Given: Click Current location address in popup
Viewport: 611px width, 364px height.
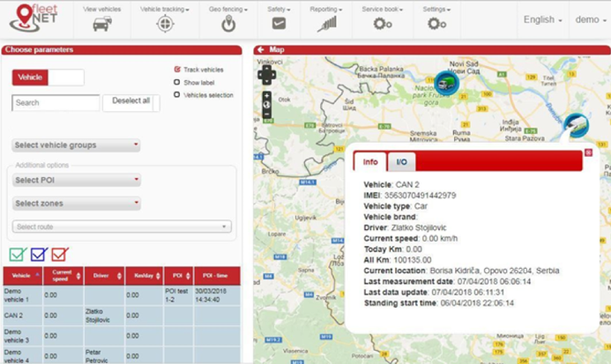Looking at the screenshot, I should coord(495,271).
